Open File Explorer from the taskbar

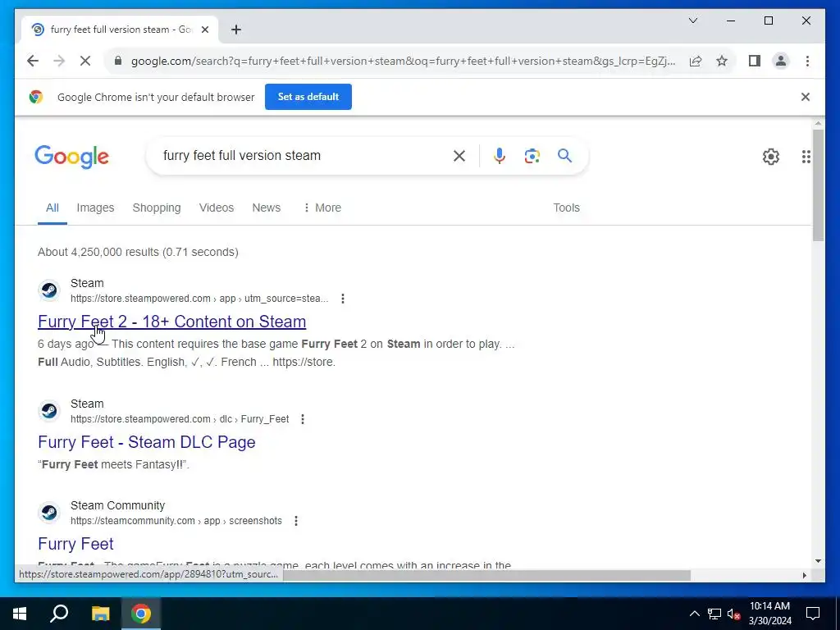pos(100,614)
